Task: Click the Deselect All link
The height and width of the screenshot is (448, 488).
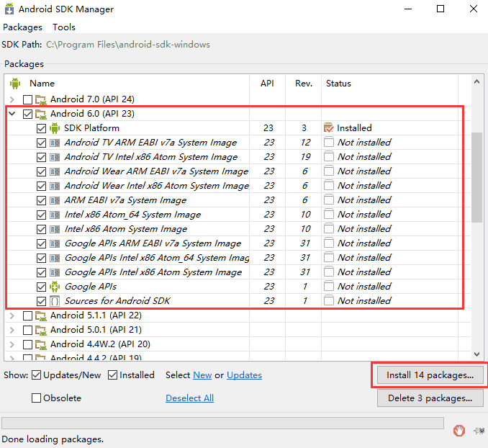Action: 189,398
